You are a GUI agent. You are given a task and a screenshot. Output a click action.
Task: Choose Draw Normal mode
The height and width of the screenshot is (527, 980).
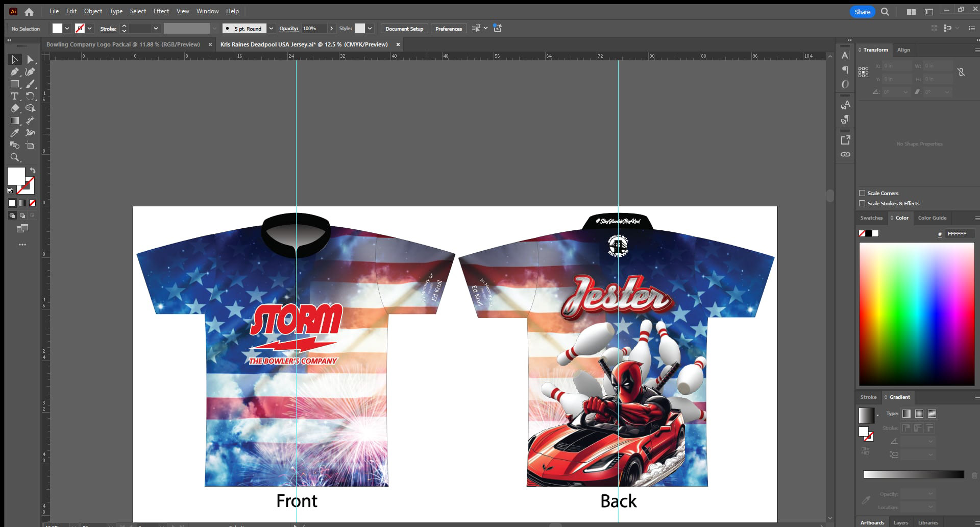click(x=12, y=215)
